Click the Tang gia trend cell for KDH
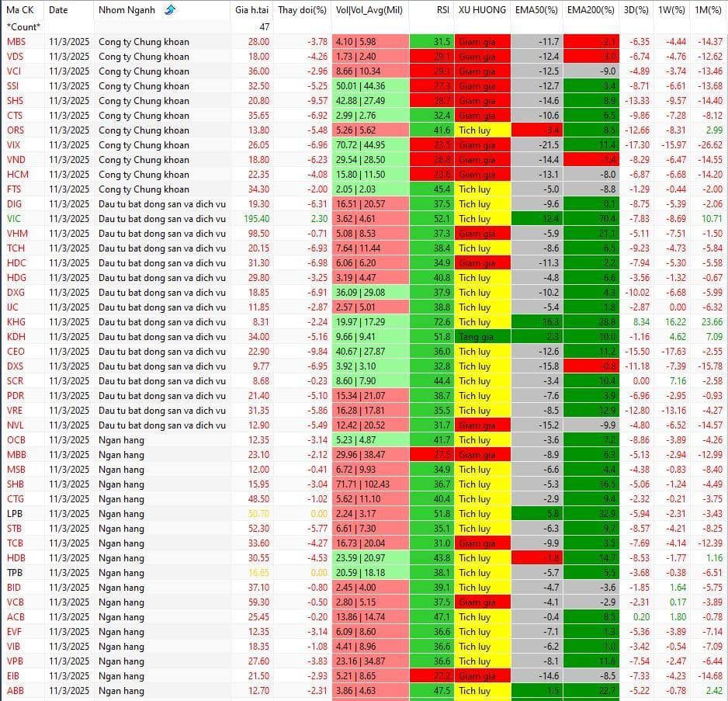 (x=483, y=337)
